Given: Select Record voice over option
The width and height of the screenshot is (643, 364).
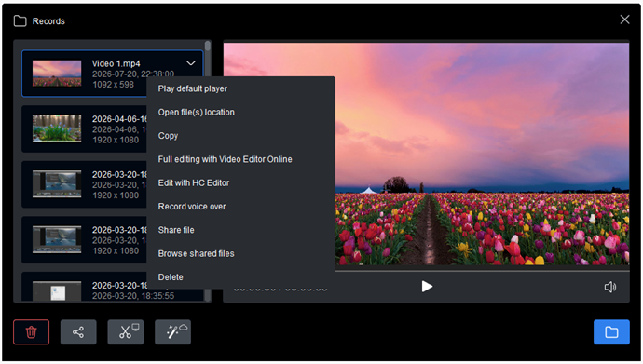Looking at the screenshot, I should (192, 207).
